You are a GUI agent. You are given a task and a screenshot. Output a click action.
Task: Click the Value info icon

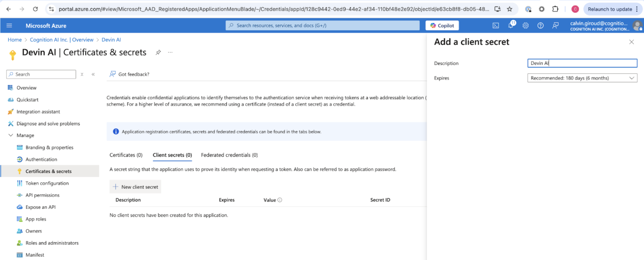click(280, 200)
